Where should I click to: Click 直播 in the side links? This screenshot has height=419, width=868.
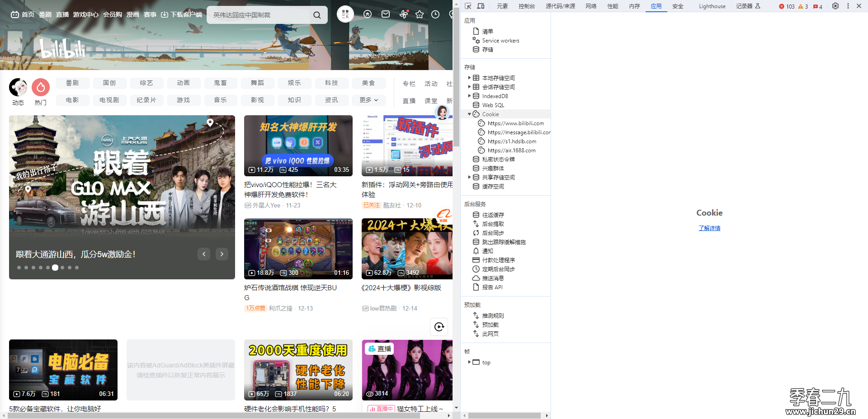409,101
